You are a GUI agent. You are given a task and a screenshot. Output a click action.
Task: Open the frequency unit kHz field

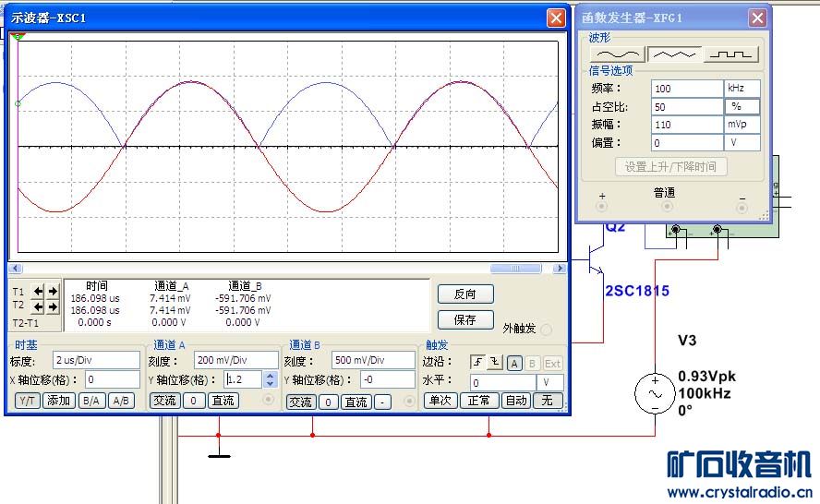tap(742, 89)
